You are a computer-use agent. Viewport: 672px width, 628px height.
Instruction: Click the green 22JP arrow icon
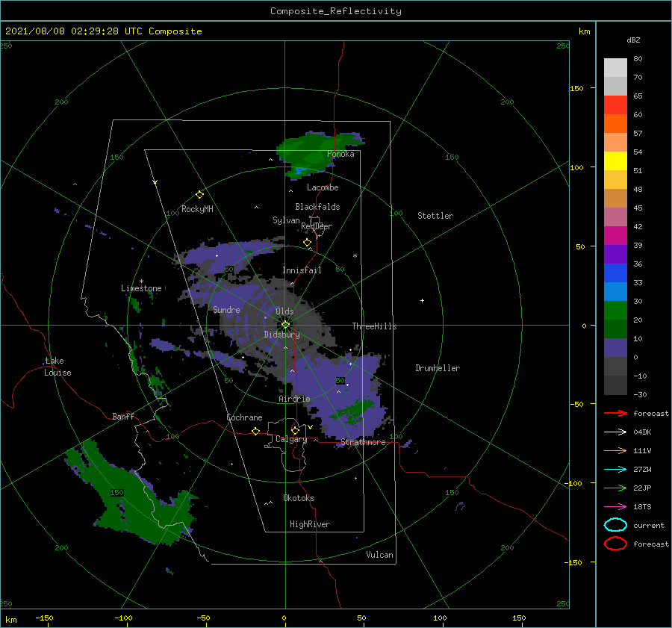click(x=615, y=488)
